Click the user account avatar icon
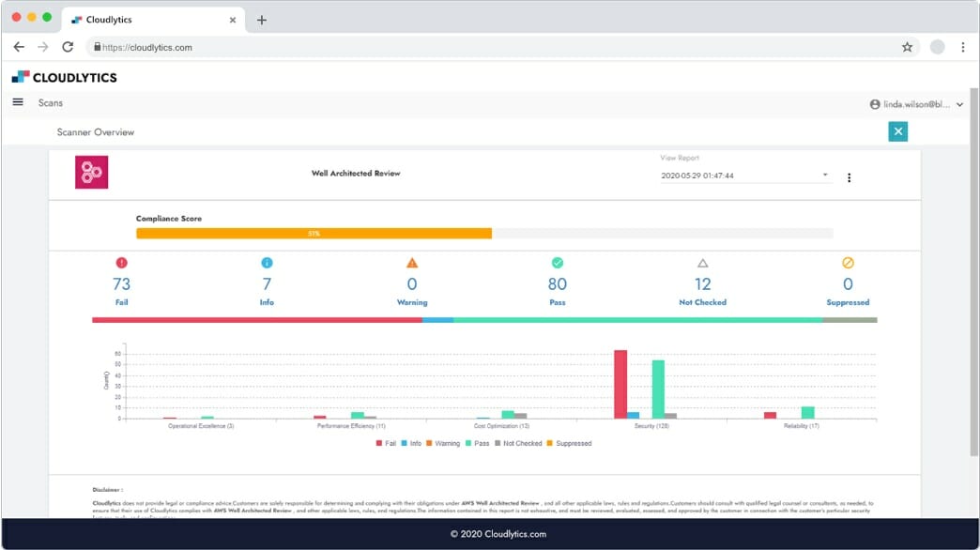Screen dimensions: 980x550 point(874,104)
